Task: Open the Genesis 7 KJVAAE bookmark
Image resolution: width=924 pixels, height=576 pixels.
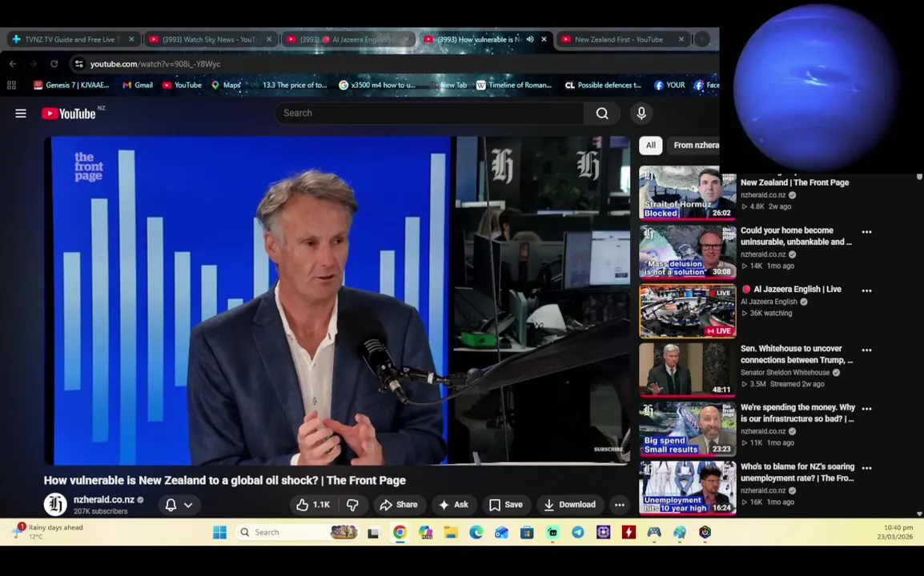Action: point(71,86)
